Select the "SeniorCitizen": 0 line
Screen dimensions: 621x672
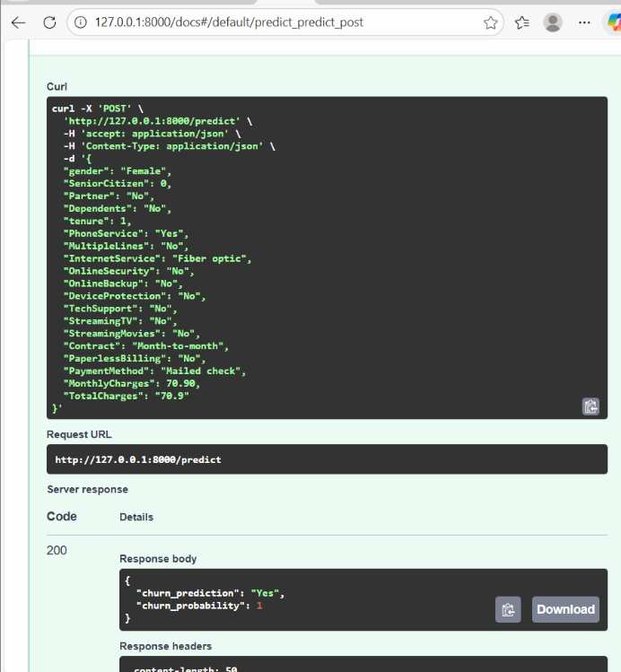tap(118, 183)
